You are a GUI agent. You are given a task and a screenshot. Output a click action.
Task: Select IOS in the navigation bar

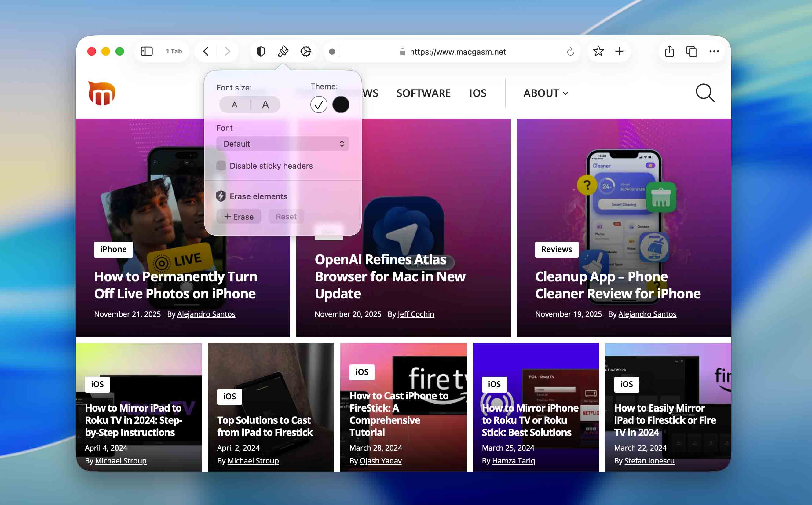tap(477, 93)
